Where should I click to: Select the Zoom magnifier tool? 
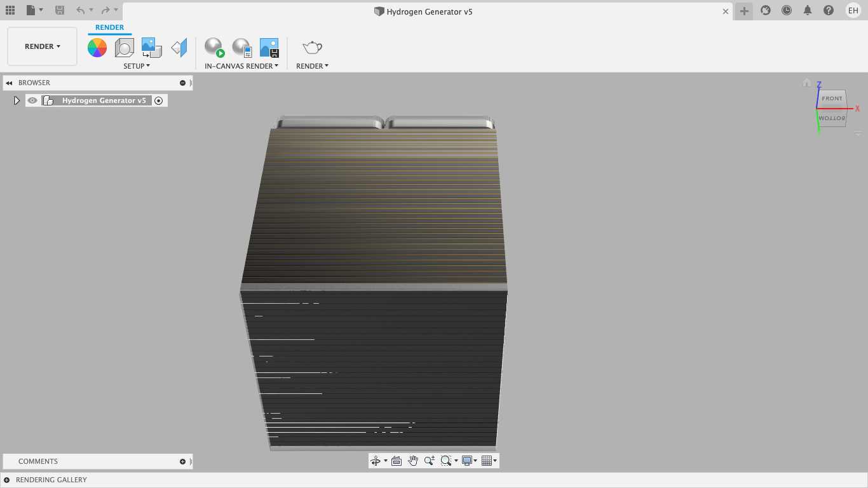pyautogui.click(x=430, y=461)
